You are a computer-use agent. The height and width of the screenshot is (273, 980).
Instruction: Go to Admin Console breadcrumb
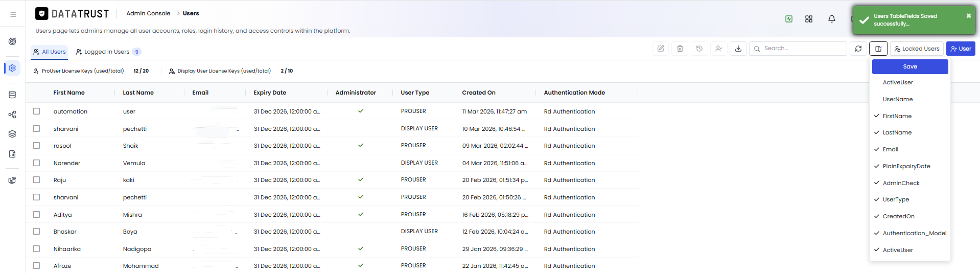[148, 13]
